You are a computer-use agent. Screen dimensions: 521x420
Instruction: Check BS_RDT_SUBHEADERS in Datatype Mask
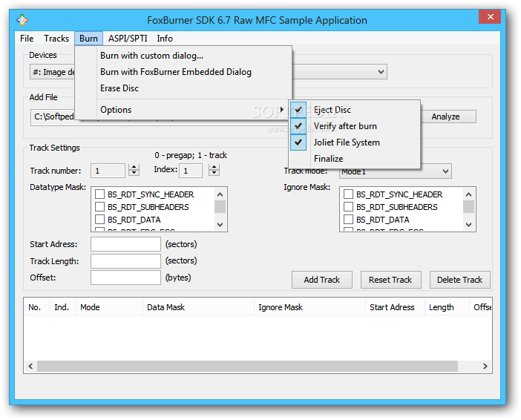tap(99, 207)
